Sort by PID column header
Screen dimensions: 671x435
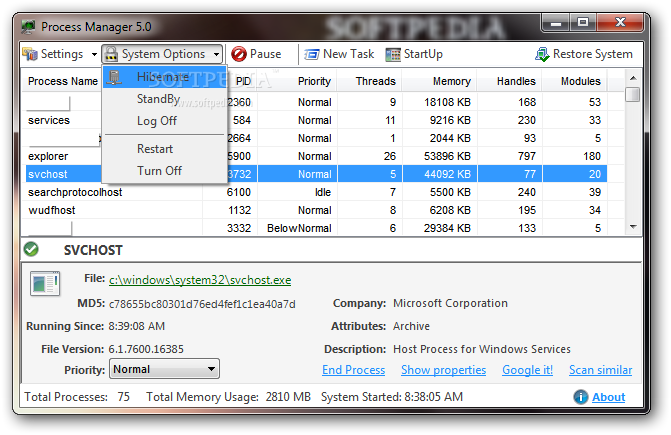[243, 81]
